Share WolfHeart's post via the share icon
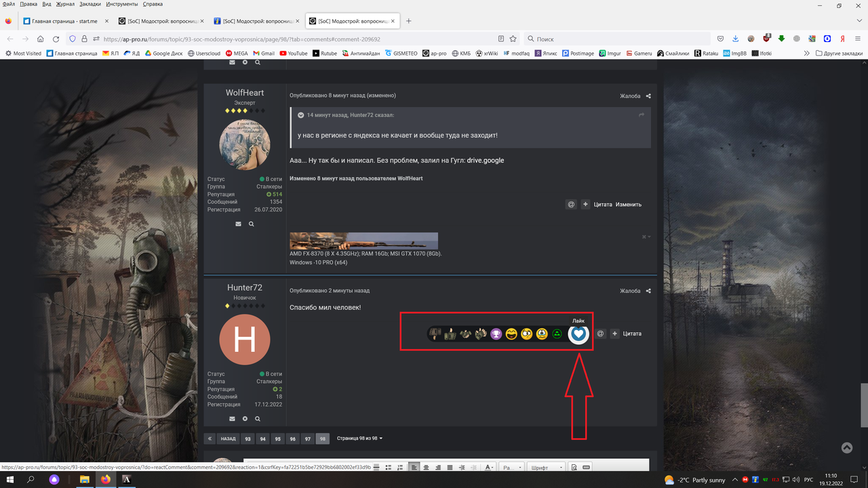This screenshot has width=868, height=488. [x=648, y=96]
